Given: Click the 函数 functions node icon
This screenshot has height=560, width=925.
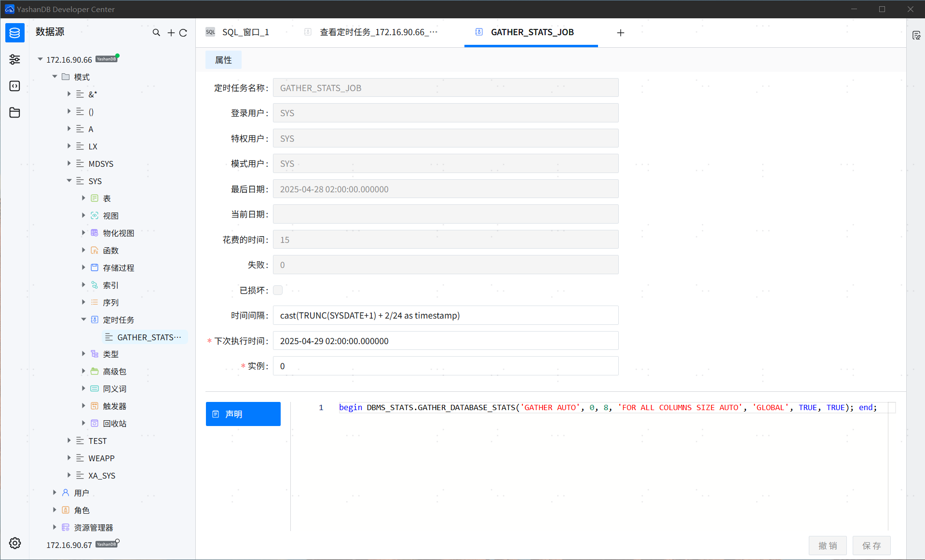Looking at the screenshot, I should (95, 250).
